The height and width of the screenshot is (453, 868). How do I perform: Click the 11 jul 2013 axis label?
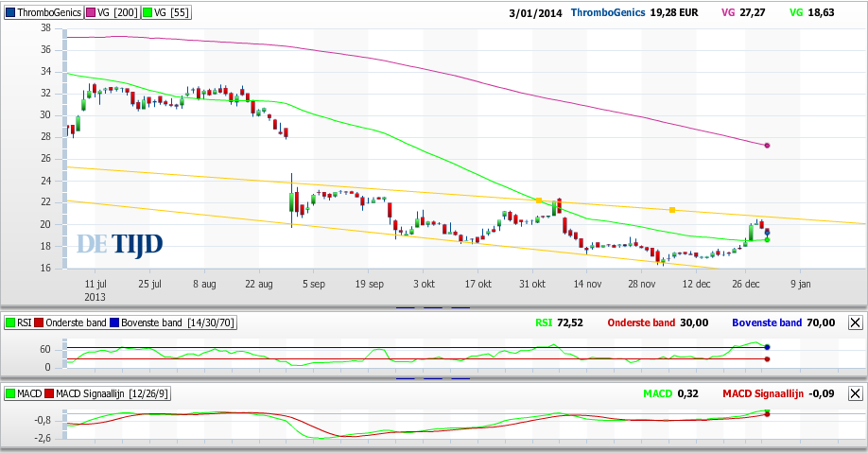95,290
